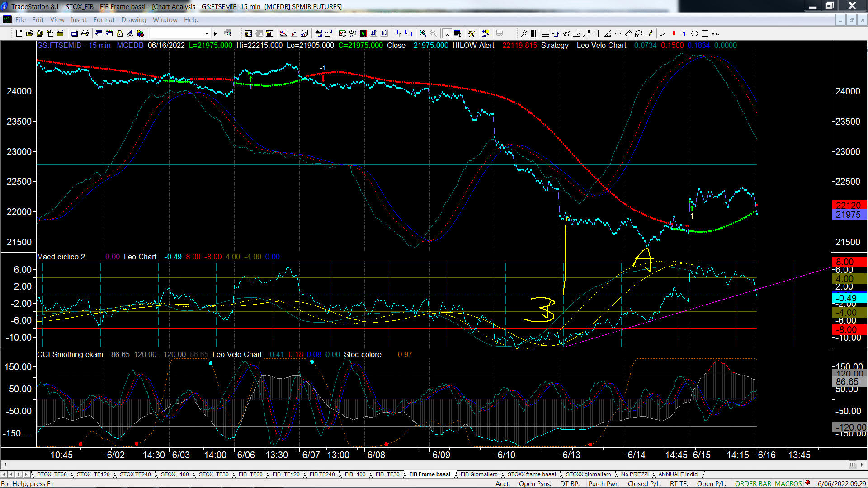868x488 pixels.
Task: Switch to the STOX TF240 workspace tab
Action: [x=135, y=474]
